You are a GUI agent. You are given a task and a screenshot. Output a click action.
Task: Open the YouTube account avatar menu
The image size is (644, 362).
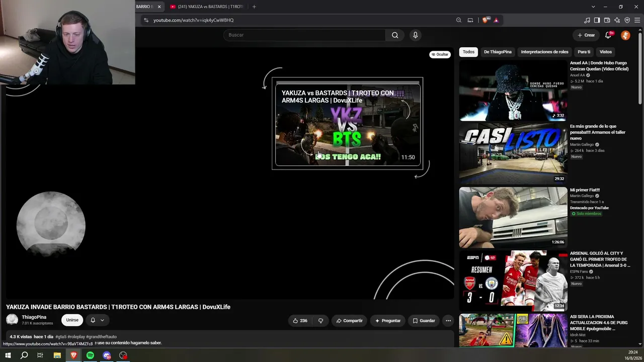click(x=625, y=35)
